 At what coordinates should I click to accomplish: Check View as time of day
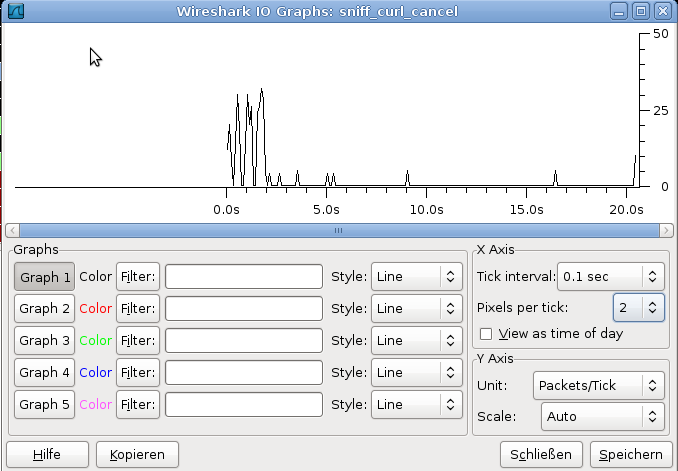[x=486, y=334]
